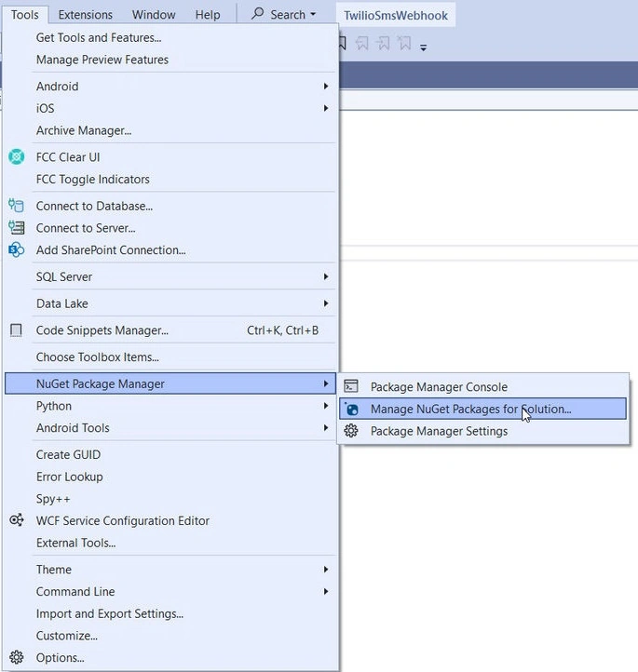Open the Window menu

tap(154, 15)
